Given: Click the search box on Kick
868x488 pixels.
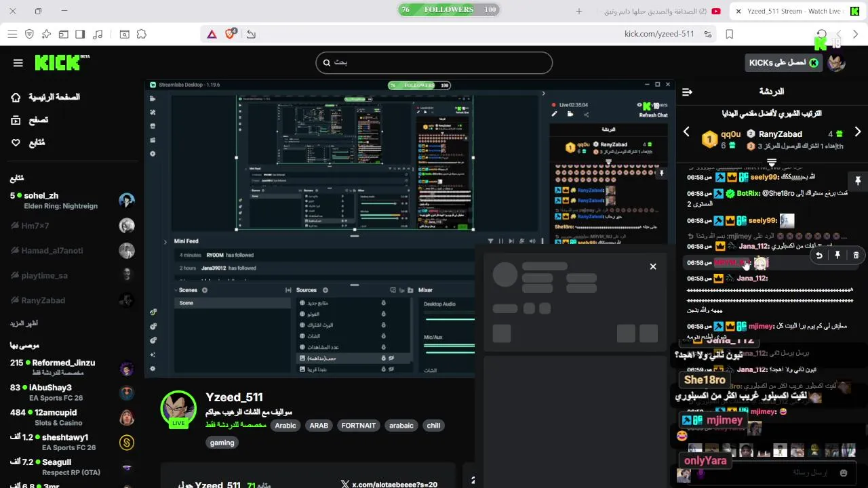Looking at the screenshot, I should (434, 62).
